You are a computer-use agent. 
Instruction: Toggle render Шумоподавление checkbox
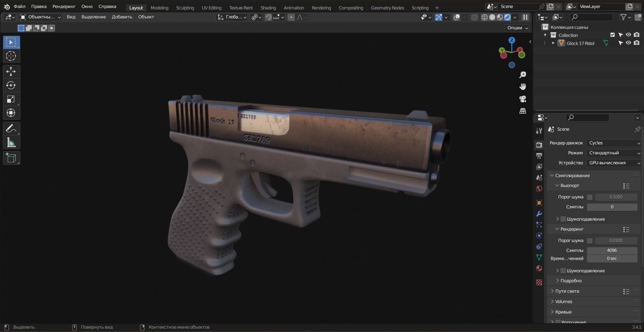[x=563, y=271]
